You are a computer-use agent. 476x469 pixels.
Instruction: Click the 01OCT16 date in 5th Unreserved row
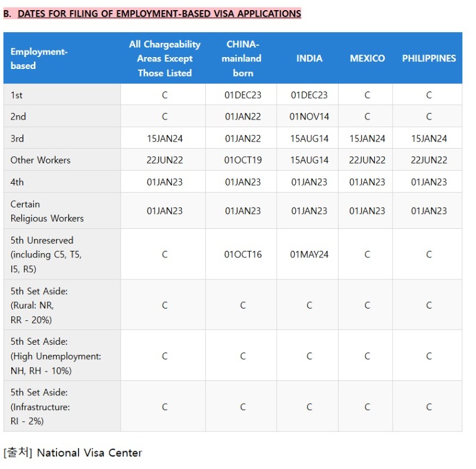pyautogui.click(x=243, y=254)
